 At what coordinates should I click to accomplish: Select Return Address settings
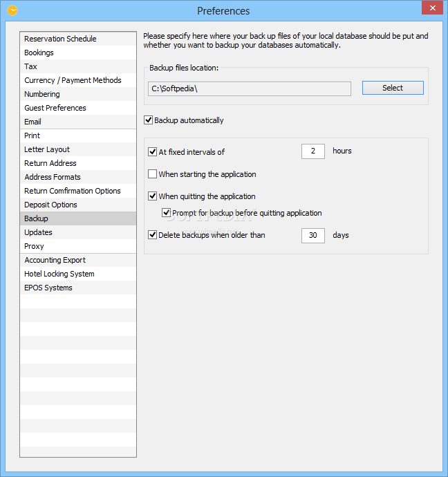(x=78, y=163)
